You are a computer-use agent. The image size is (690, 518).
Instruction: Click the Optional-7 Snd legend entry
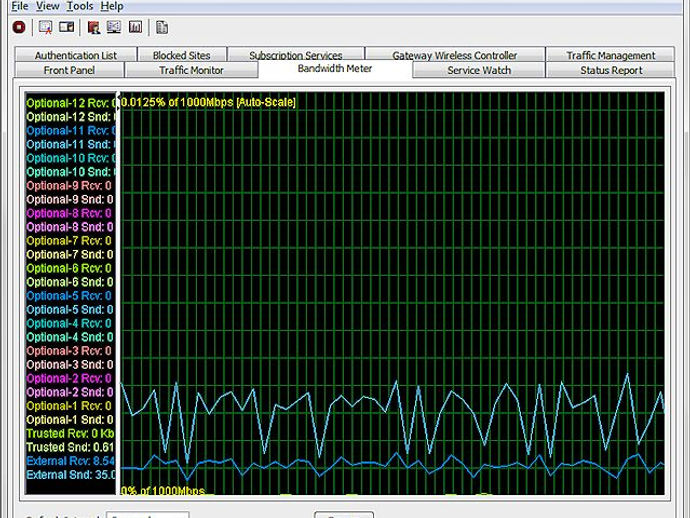(x=70, y=254)
